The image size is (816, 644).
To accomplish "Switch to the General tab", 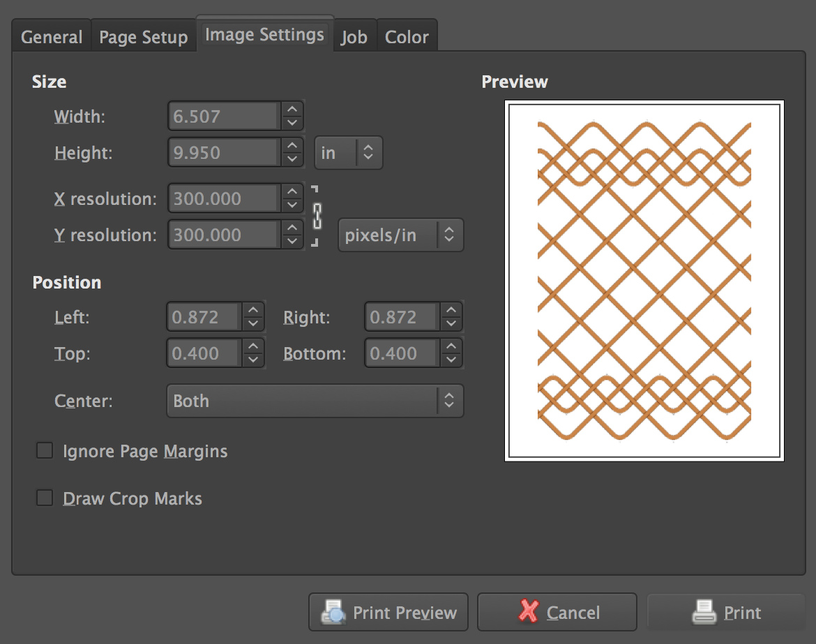I will [x=52, y=37].
